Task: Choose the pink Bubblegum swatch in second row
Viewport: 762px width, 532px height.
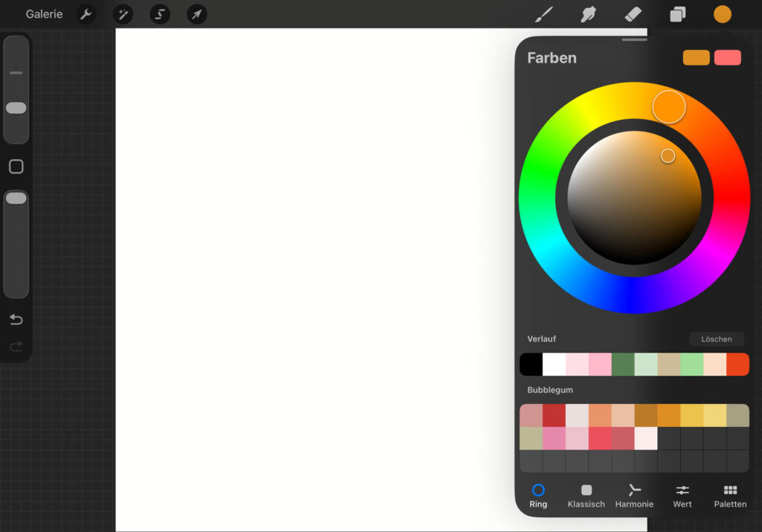Action: click(x=554, y=438)
